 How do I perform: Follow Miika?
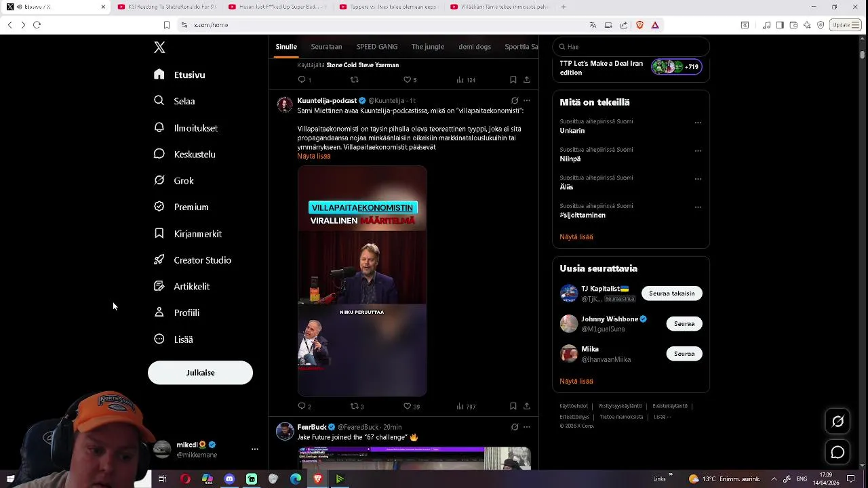click(x=684, y=354)
